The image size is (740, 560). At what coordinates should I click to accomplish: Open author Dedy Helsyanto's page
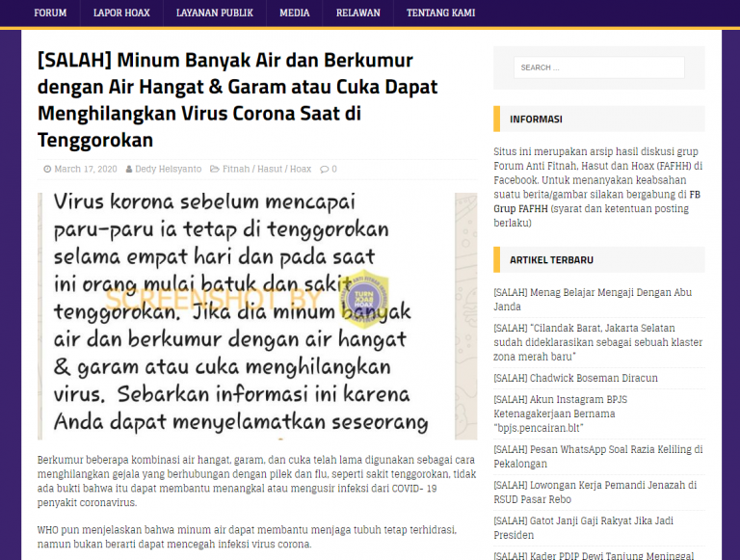(x=168, y=169)
